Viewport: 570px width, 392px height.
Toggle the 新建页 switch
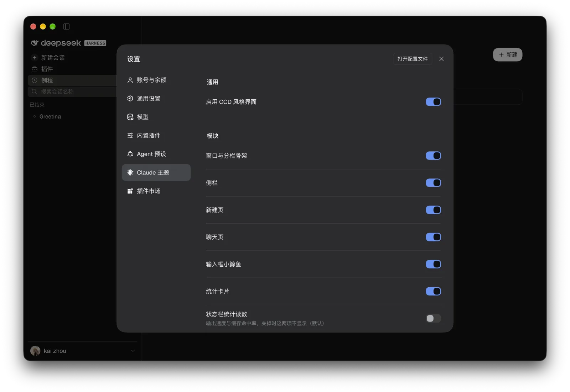(x=433, y=210)
